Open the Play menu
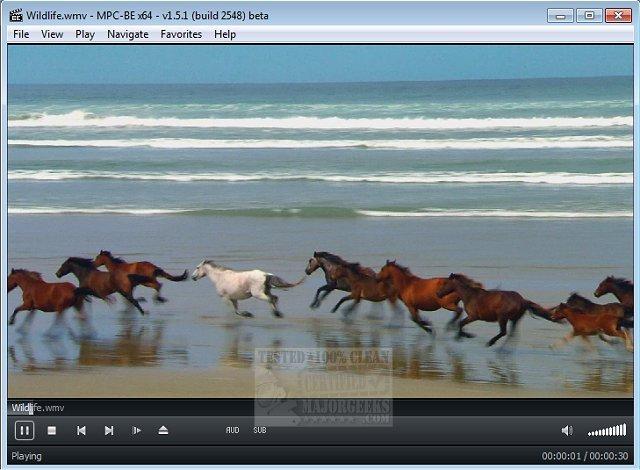The width and height of the screenshot is (640, 470). [85, 34]
